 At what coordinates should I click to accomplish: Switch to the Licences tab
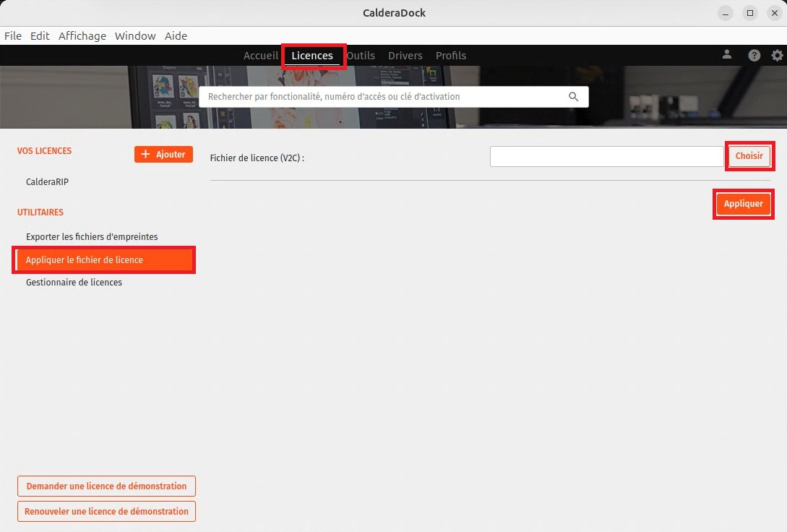(312, 56)
